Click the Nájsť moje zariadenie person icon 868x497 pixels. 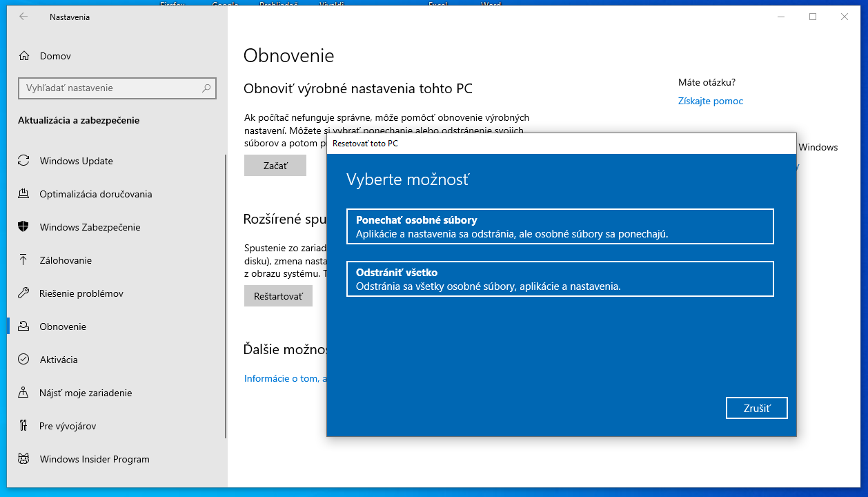[x=24, y=393]
